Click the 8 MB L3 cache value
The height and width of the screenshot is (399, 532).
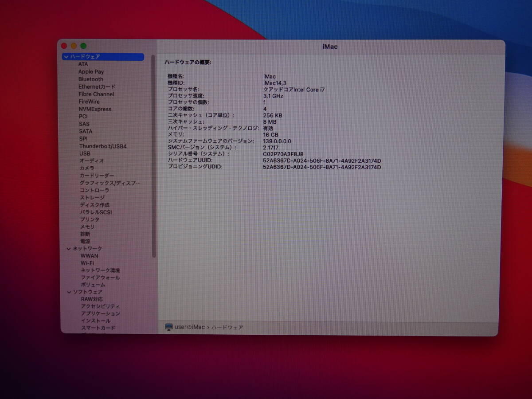(x=270, y=121)
